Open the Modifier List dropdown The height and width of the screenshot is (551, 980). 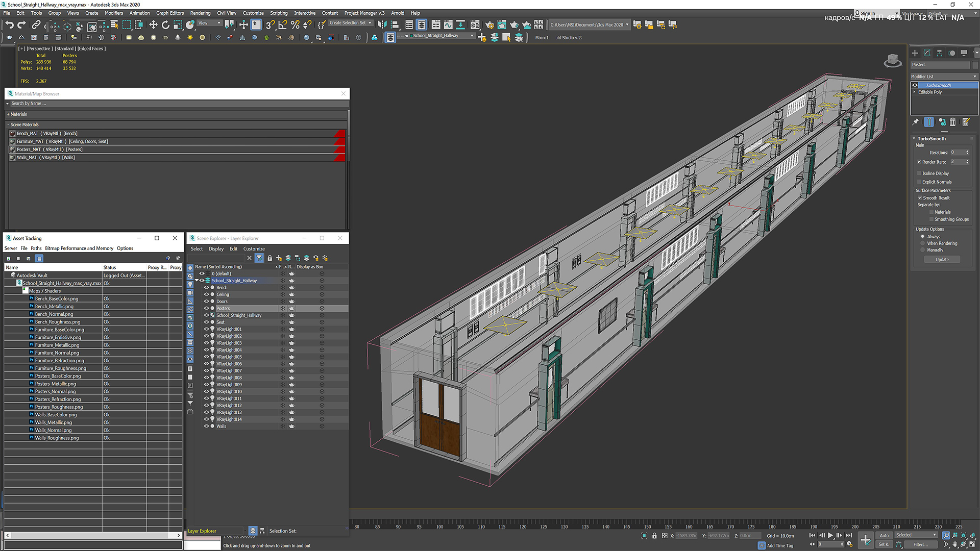pyautogui.click(x=944, y=77)
